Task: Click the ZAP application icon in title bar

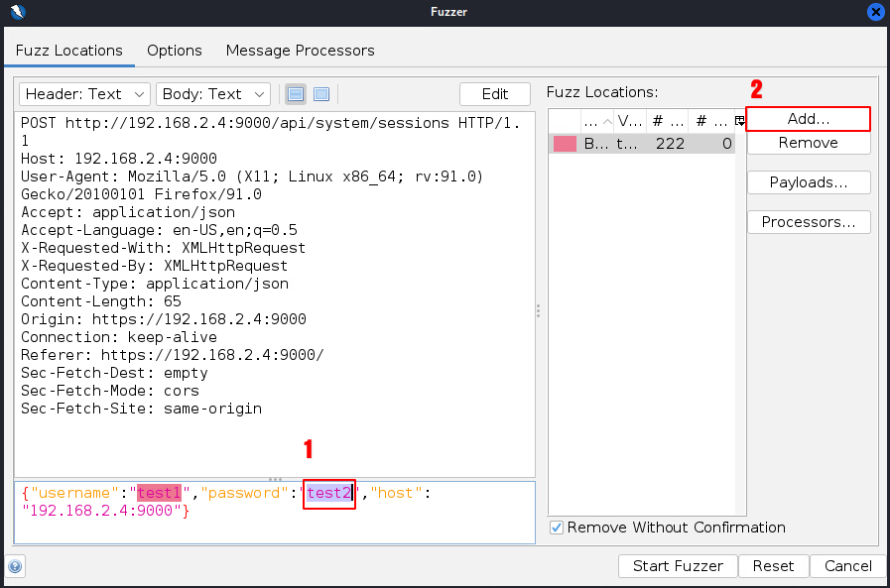Action: pos(15,13)
